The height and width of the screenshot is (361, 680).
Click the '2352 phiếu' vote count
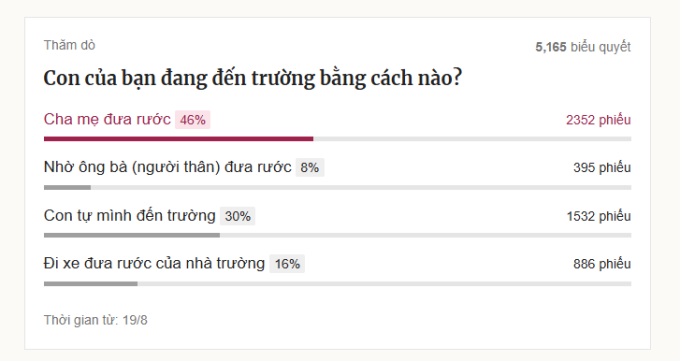coord(598,120)
